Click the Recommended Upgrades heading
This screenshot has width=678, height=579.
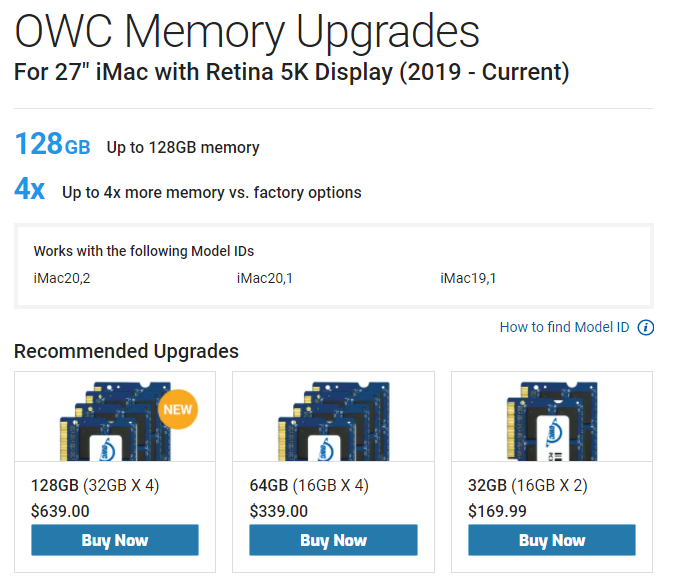pyautogui.click(x=126, y=351)
